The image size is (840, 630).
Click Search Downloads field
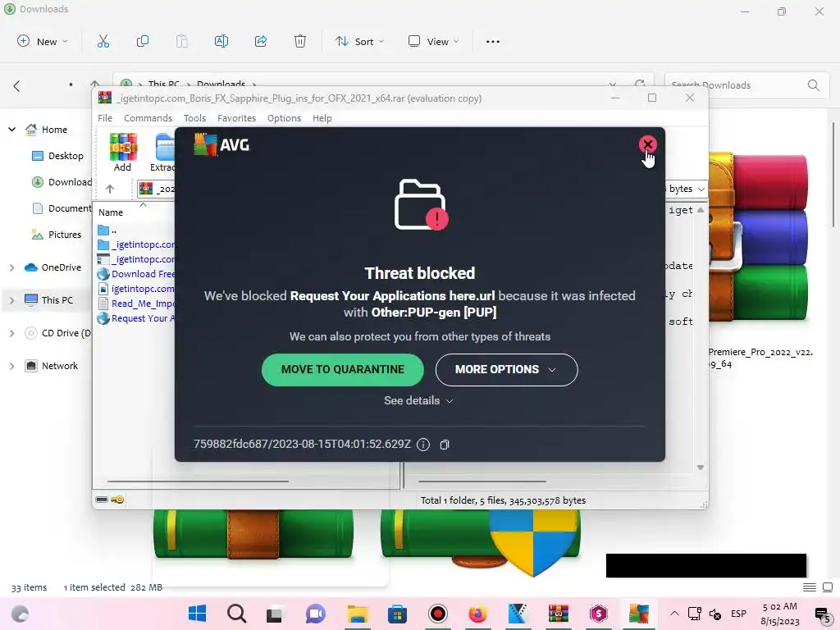746,85
